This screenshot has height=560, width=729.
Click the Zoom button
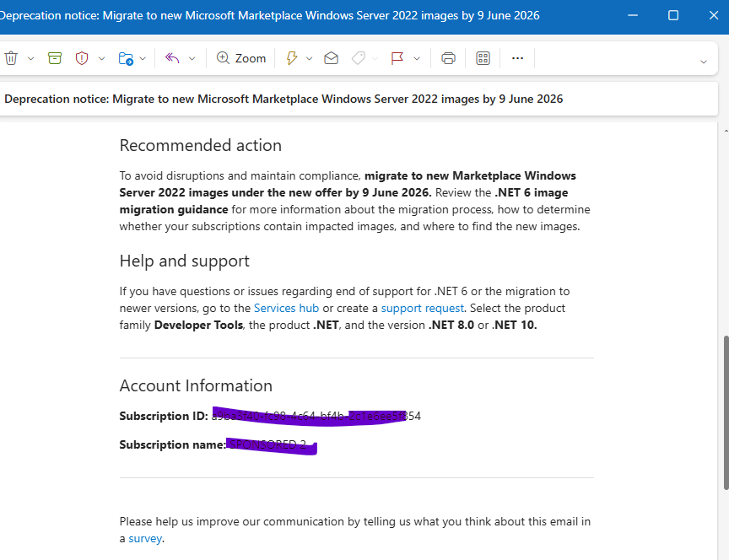pos(241,58)
